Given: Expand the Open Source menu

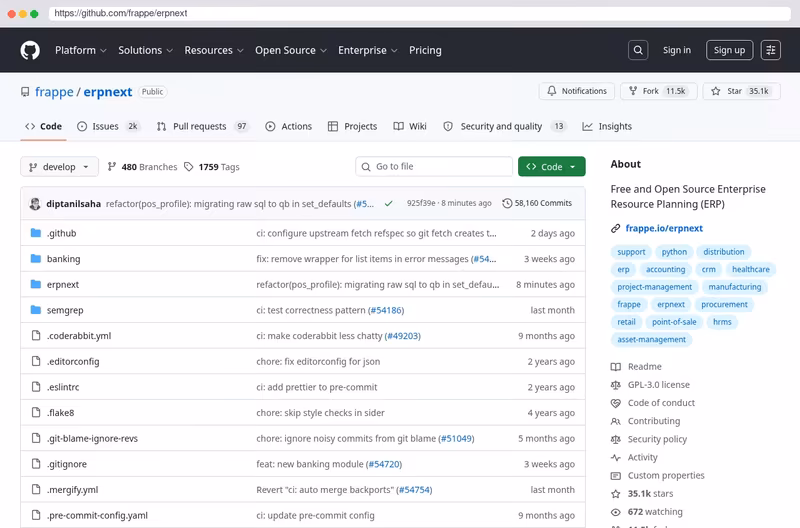Looking at the screenshot, I should click(291, 51).
